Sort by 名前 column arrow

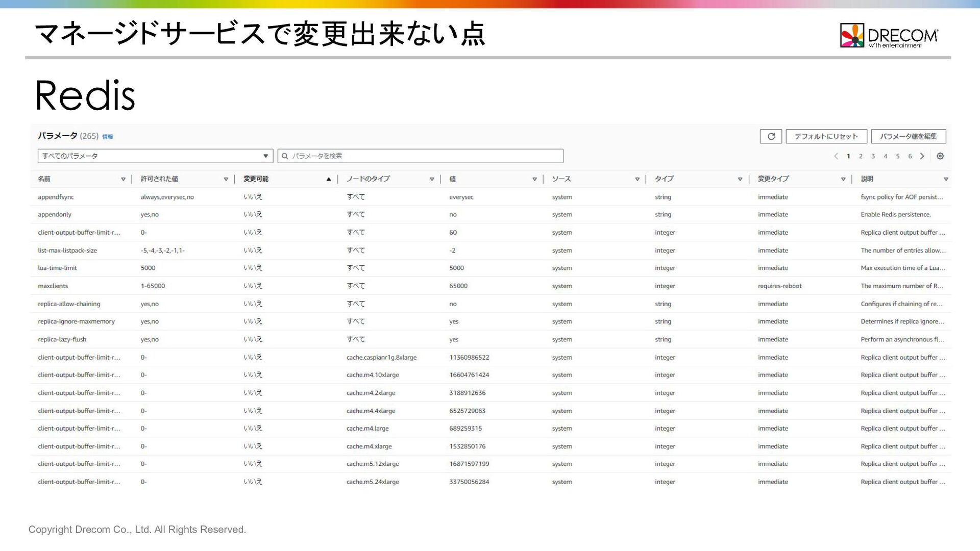pos(123,179)
